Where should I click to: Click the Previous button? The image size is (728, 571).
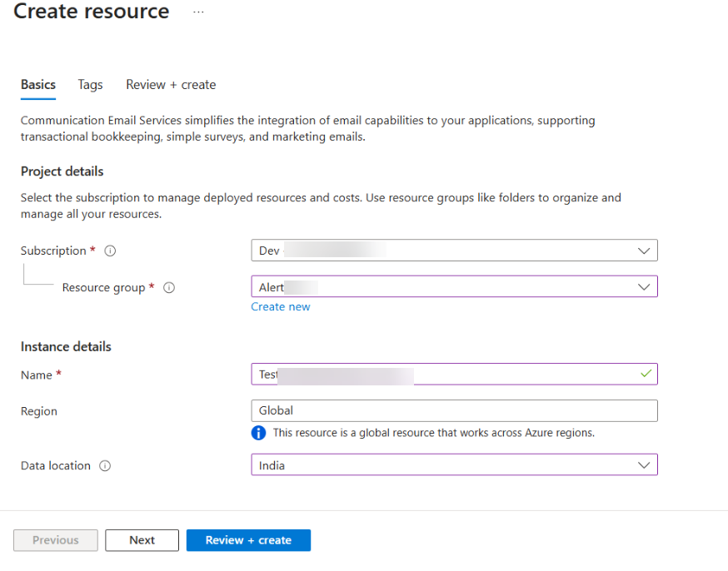tap(56, 540)
